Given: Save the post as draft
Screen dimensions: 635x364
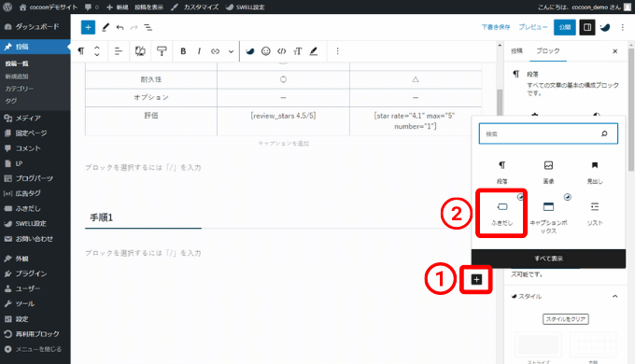Looking at the screenshot, I should click(496, 27).
